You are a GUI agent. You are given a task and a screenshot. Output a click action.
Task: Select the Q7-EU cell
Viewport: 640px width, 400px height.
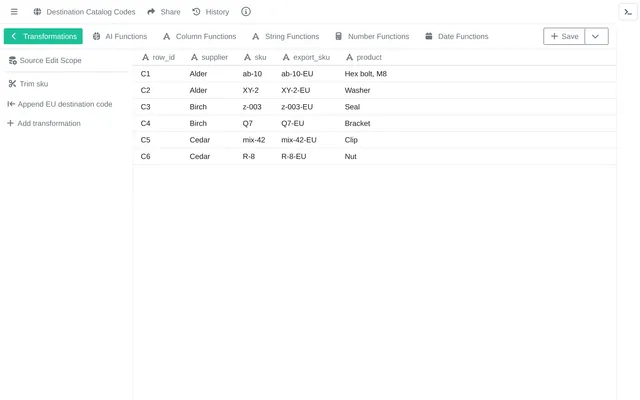click(293, 123)
